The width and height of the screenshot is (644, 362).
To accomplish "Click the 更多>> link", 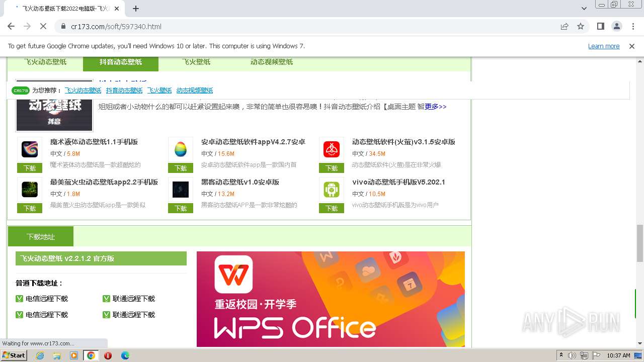I will click(436, 107).
